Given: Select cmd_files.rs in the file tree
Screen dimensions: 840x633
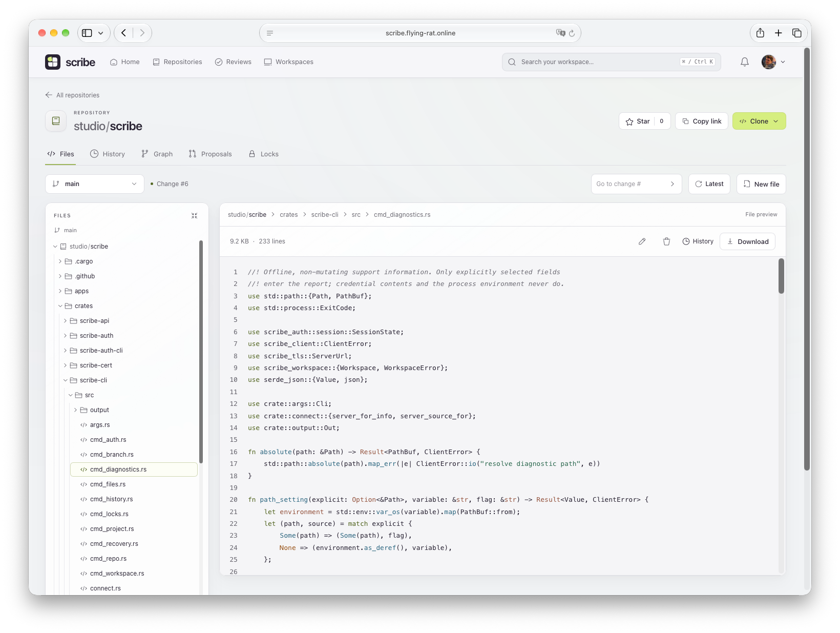Looking at the screenshot, I should coord(134,484).
